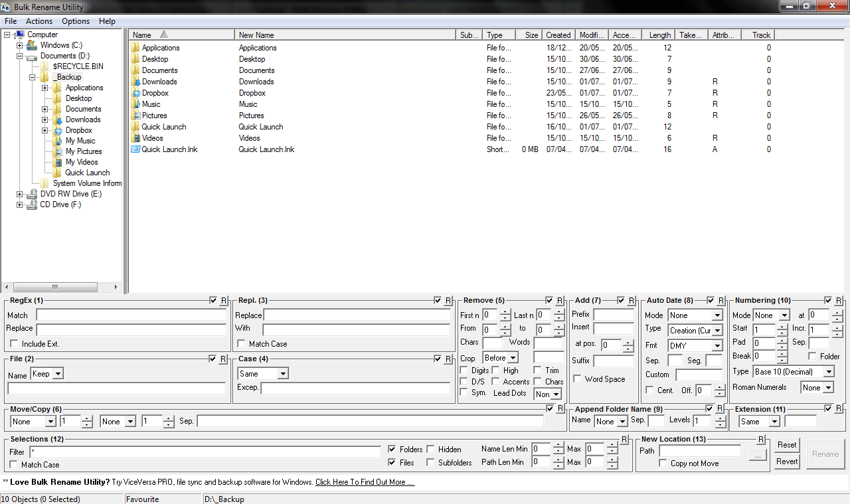This screenshot has width=850, height=504.
Task: Increase the Remove First n spinner
Action: (505, 313)
